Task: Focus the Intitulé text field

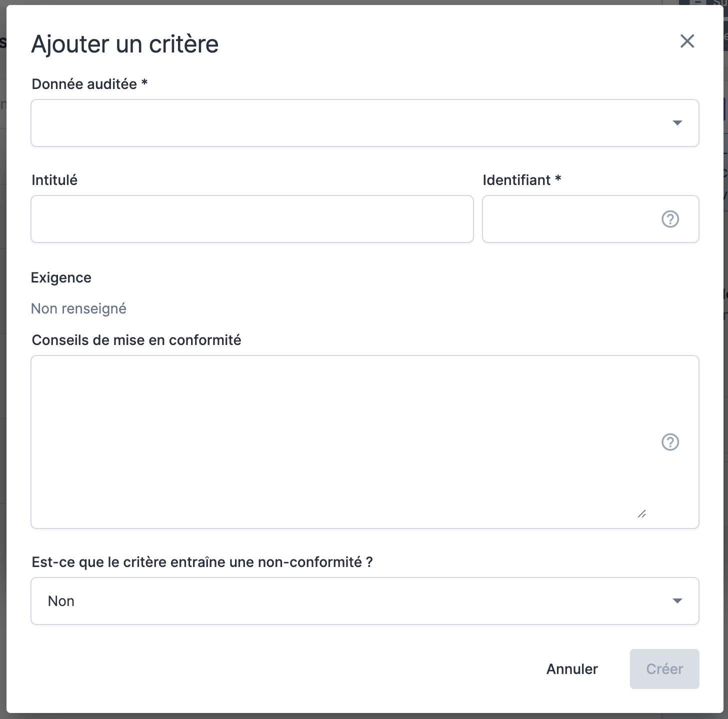Action: click(x=252, y=219)
